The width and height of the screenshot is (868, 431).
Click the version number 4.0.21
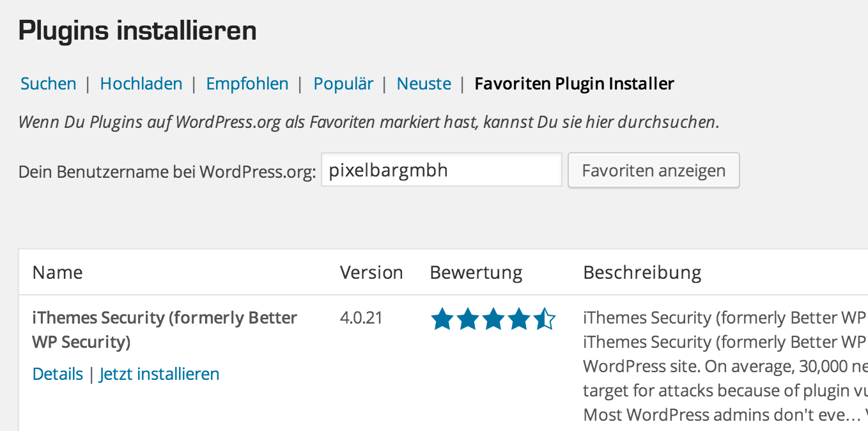[x=361, y=318]
